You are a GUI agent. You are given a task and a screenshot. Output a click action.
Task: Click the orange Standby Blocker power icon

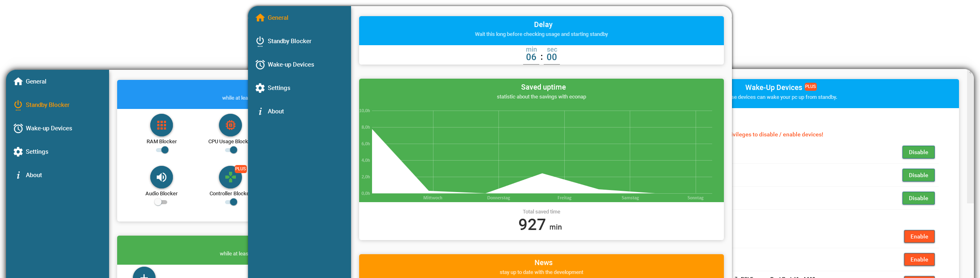[18, 105]
